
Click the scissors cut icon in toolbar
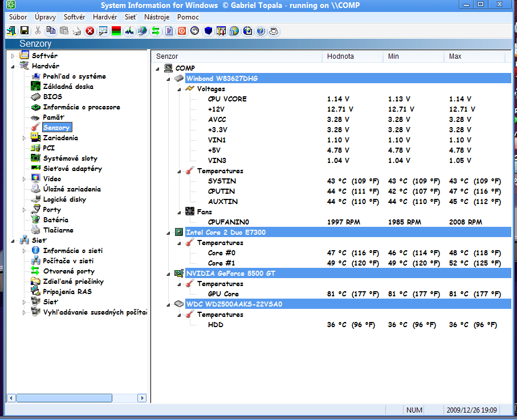(x=38, y=31)
